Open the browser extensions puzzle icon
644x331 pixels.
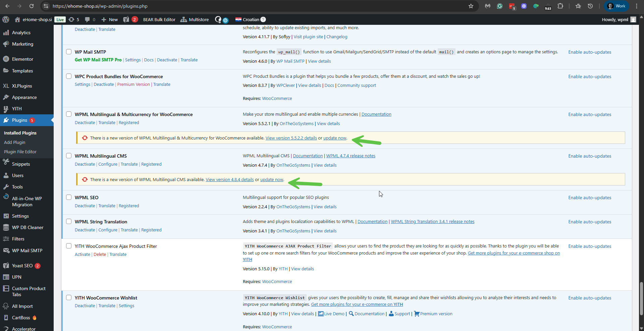tap(560, 6)
